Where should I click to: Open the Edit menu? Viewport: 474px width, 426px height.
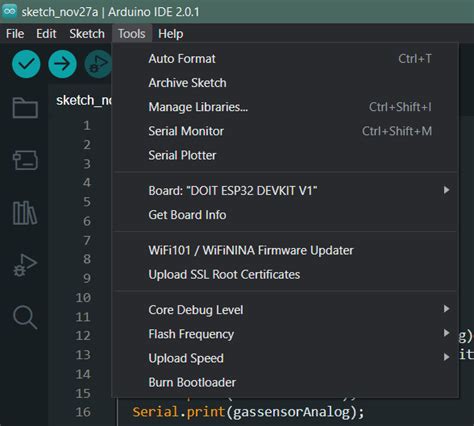pyautogui.click(x=46, y=34)
